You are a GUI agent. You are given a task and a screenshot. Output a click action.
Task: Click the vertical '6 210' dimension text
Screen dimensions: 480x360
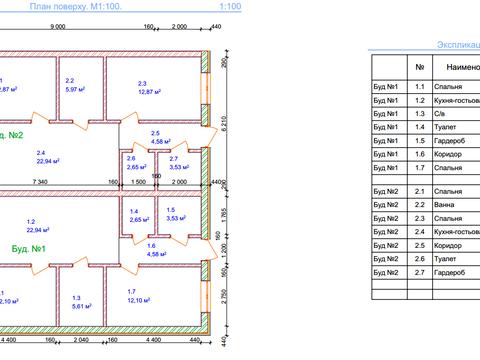(x=224, y=123)
